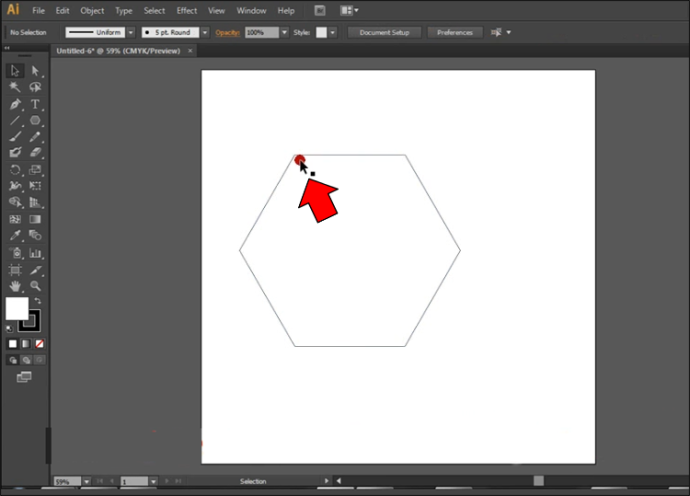Click the Document Setup button

tap(384, 33)
